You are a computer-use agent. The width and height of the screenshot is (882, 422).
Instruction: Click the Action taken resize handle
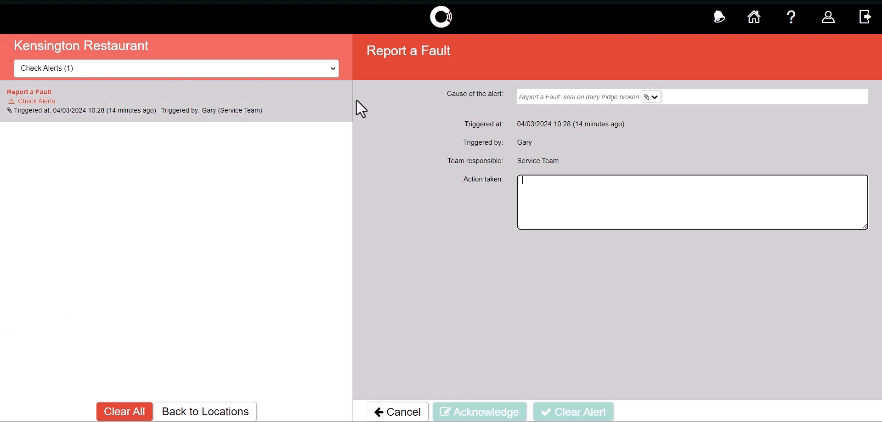pyautogui.click(x=863, y=225)
